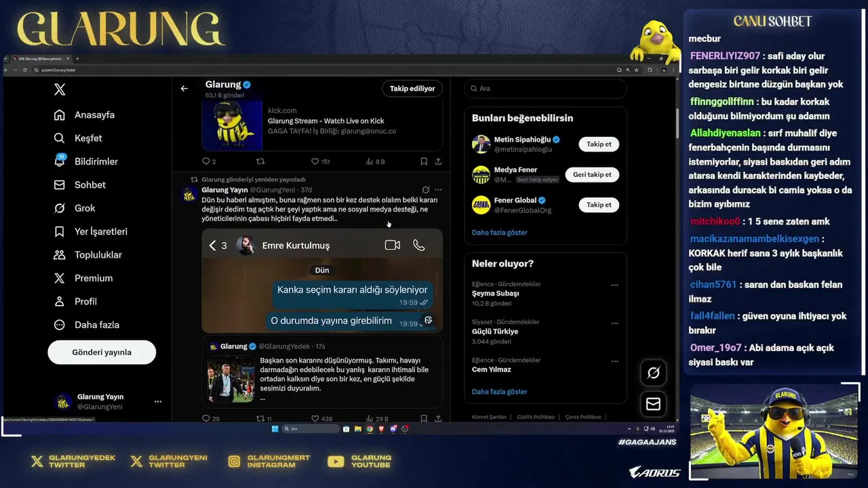Image resolution: width=868 pixels, height=488 pixels.
Task: Follow Fener Global with Takip et
Action: [x=599, y=205]
